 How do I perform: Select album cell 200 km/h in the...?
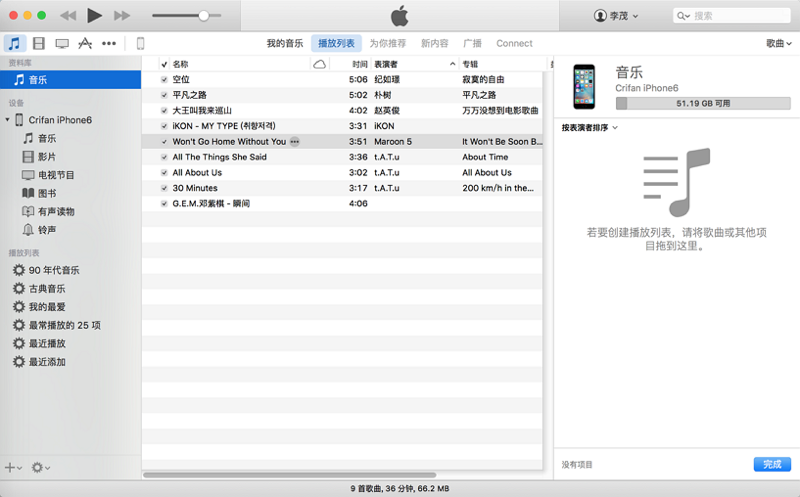tap(498, 188)
